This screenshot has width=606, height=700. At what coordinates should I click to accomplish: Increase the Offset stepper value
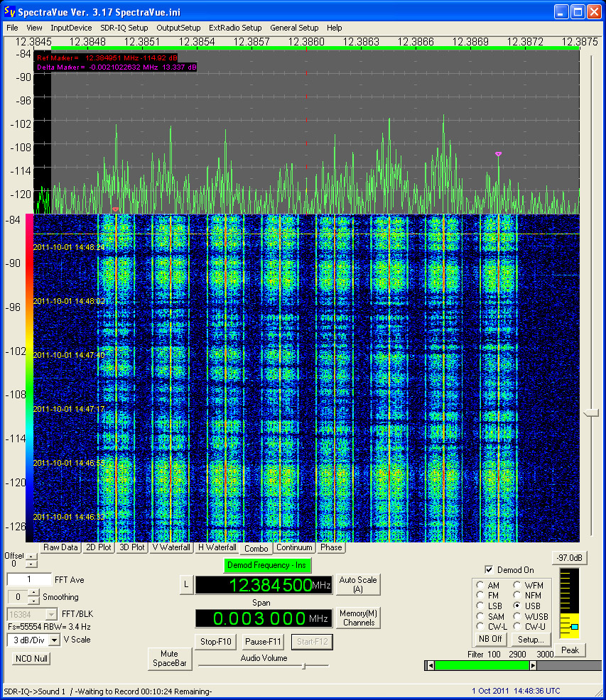(31, 557)
